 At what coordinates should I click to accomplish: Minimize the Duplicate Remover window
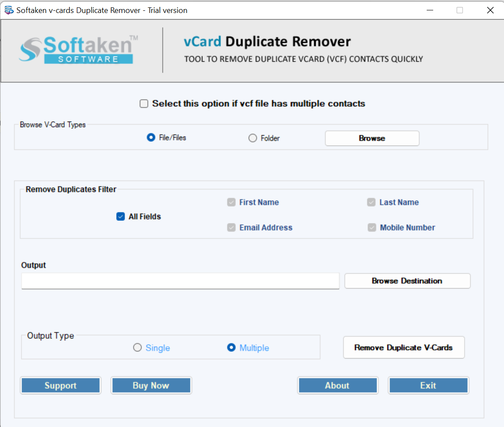click(x=430, y=10)
